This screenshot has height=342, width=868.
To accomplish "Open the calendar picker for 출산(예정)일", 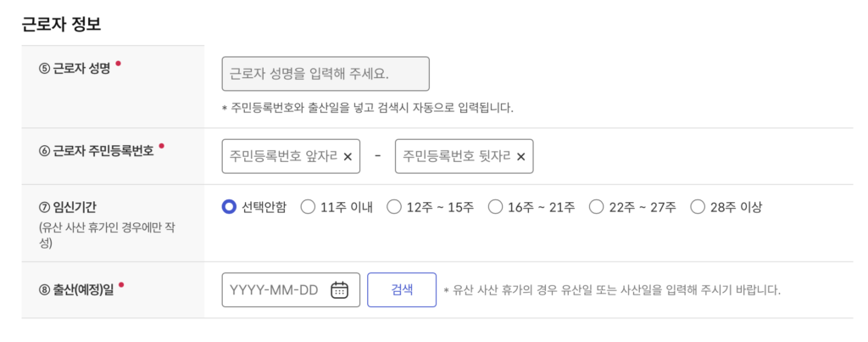I will point(339,290).
